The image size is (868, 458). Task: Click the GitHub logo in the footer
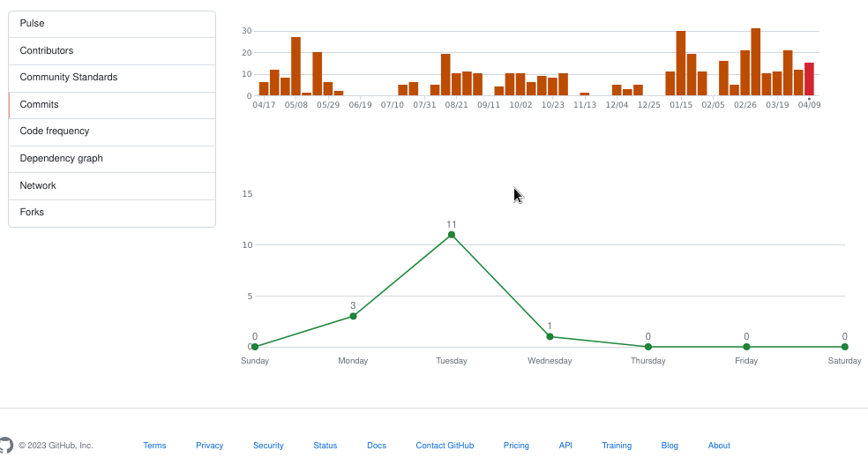pyautogui.click(x=5, y=445)
